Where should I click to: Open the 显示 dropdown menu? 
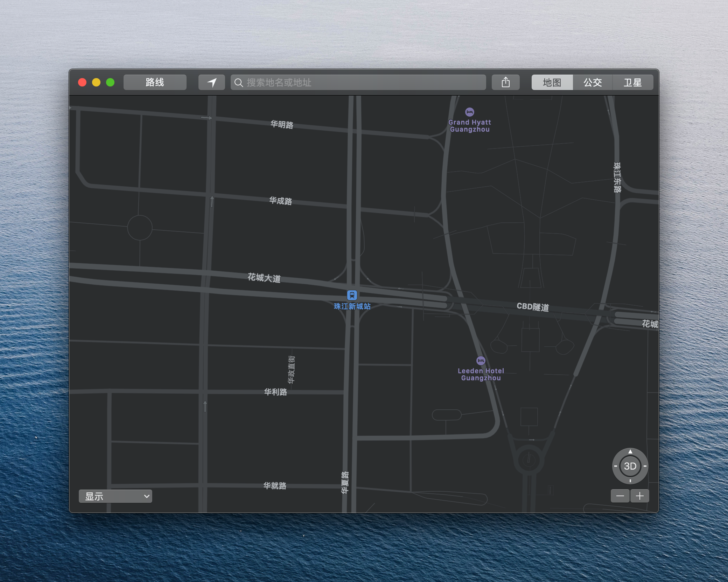115,496
